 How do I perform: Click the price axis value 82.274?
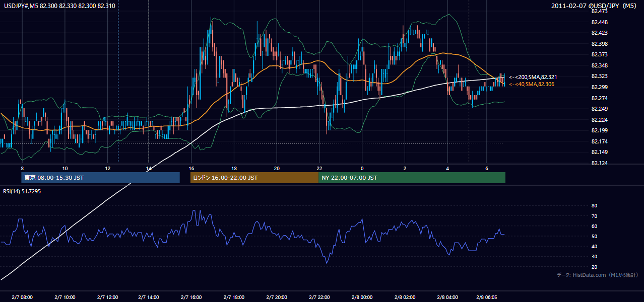click(599, 98)
